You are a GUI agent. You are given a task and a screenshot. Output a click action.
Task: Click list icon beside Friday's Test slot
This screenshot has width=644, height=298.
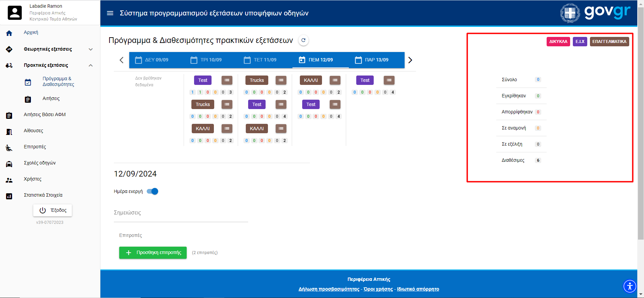(389, 80)
